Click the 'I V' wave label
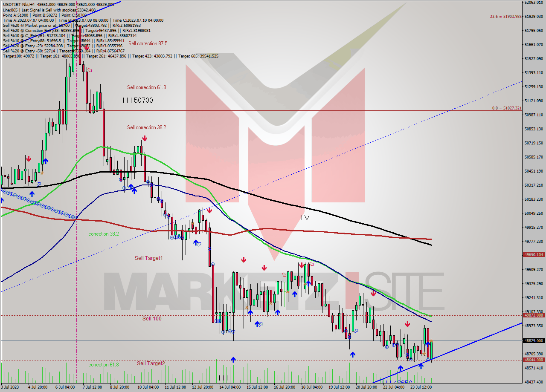Screen dimensions: 546x392 tap(305, 217)
